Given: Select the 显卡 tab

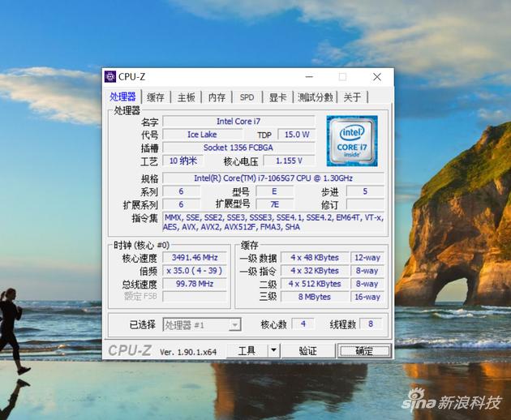Looking at the screenshot, I should (x=277, y=97).
